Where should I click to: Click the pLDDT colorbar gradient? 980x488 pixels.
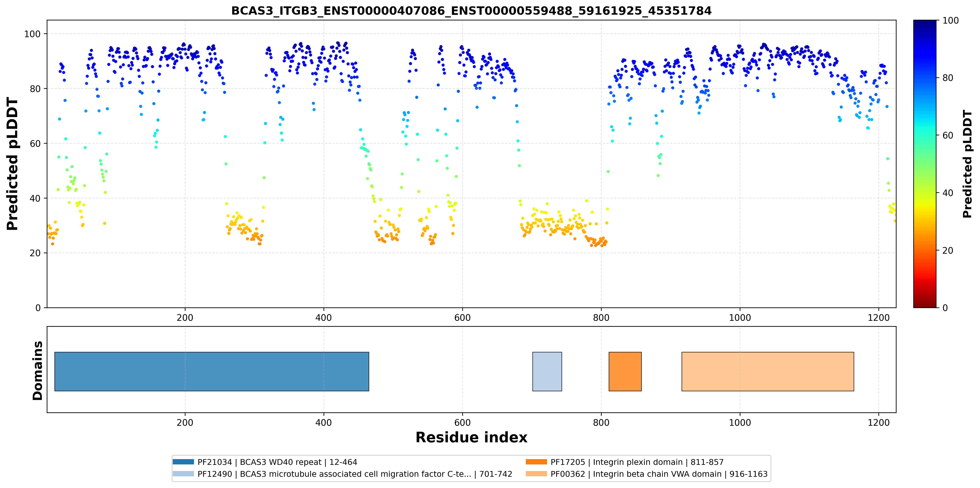coord(925,164)
